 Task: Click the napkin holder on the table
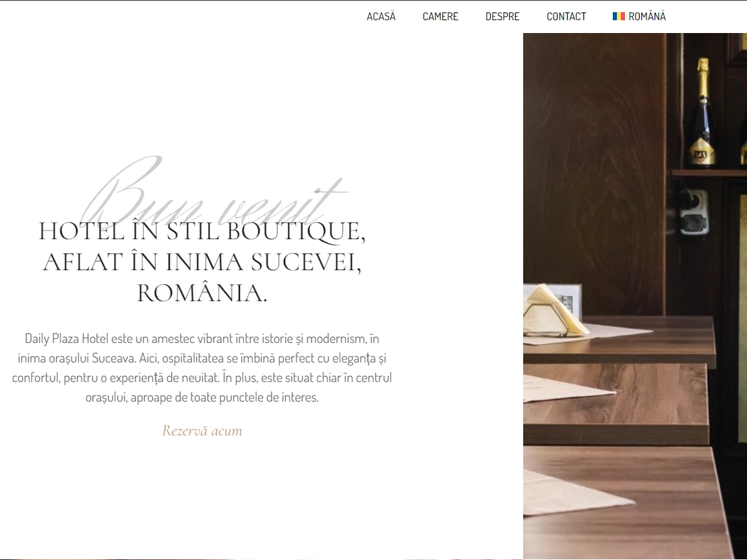pos(555,311)
